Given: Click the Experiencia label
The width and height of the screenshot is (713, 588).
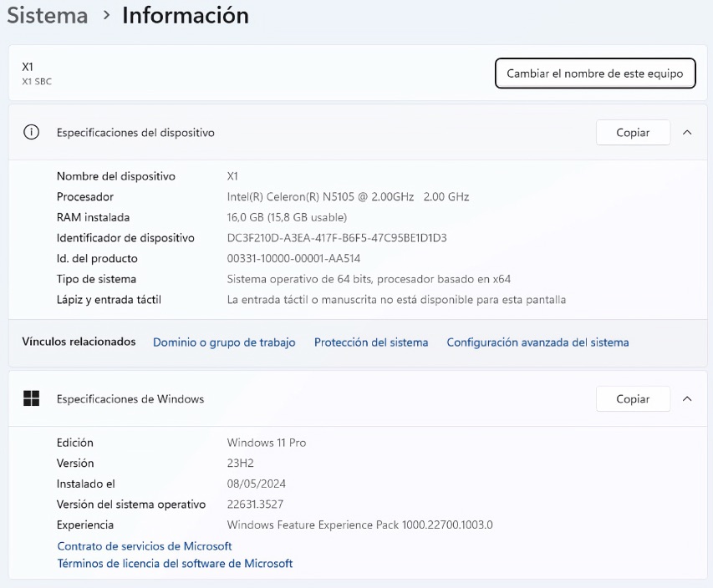Looking at the screenshot, I should pos(85,525).
